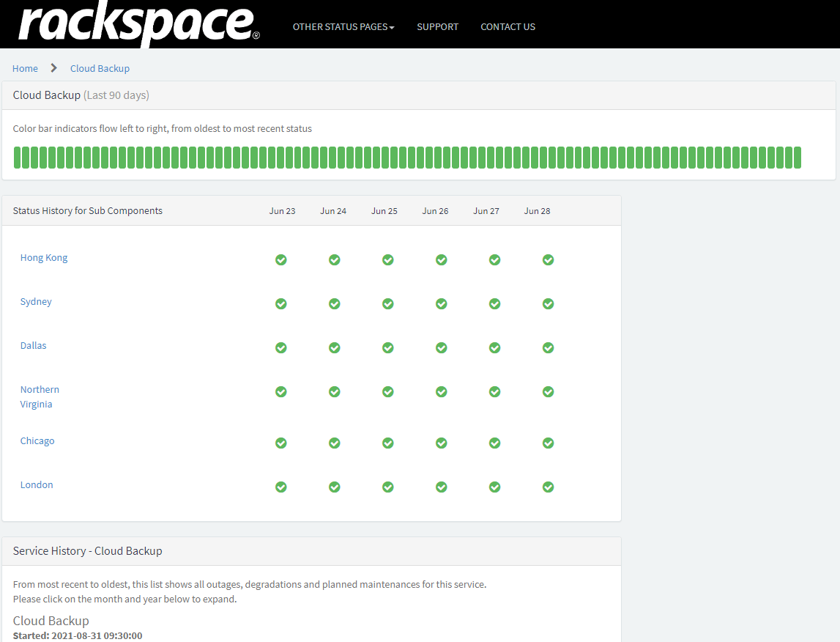
Task: Click Chicago's Jun 26 green status checkmark
Action: click(x=441, y=443)
